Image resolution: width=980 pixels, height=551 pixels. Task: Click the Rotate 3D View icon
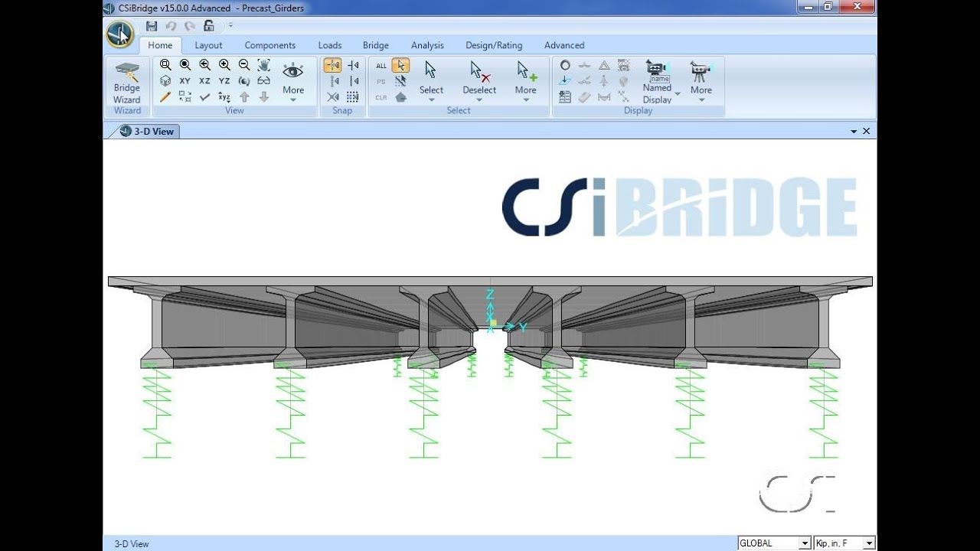pos(244,81)
